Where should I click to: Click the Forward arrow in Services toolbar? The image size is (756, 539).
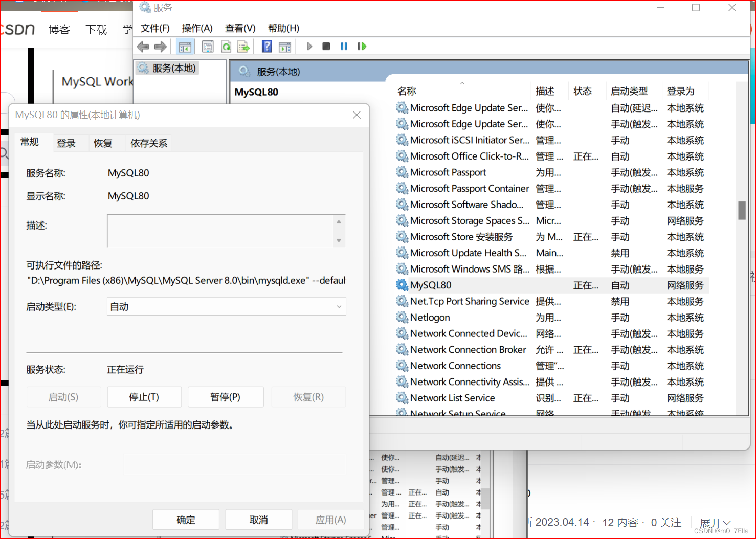[x=161, y=47]
